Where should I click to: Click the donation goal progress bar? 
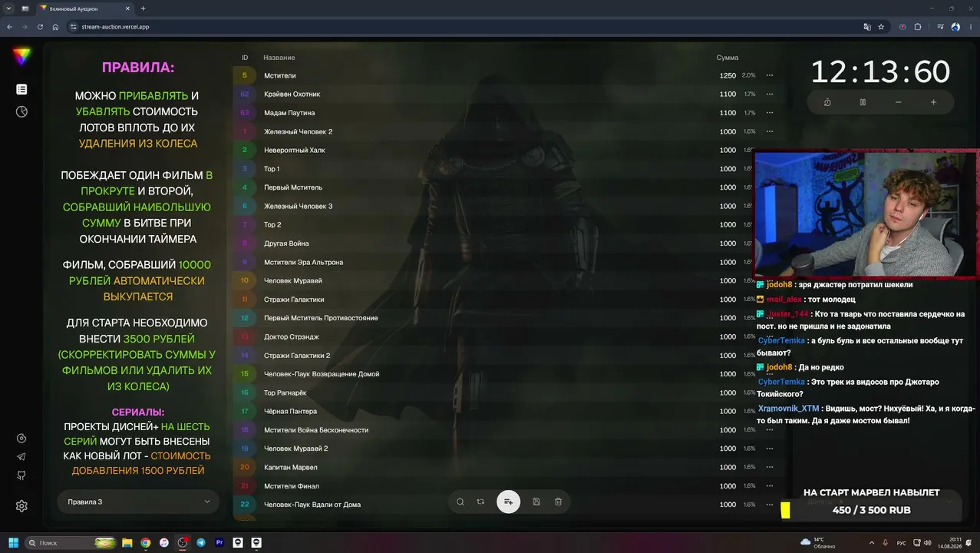tap(871, 510)
